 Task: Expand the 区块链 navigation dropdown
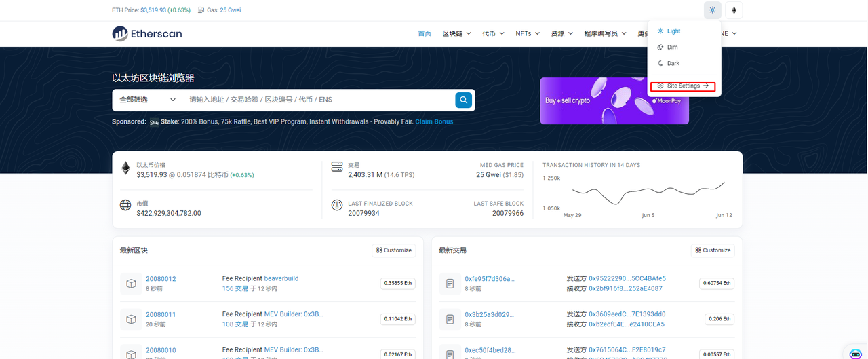point(456,33)
